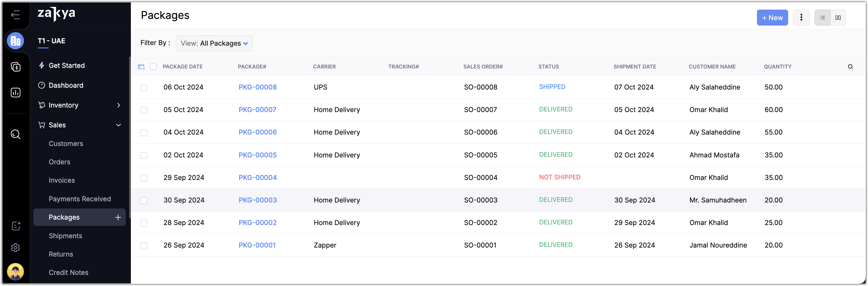Screen dimensions: 868x286
Task: Switch to the card/column view icon
Action: tap(838, 17)
